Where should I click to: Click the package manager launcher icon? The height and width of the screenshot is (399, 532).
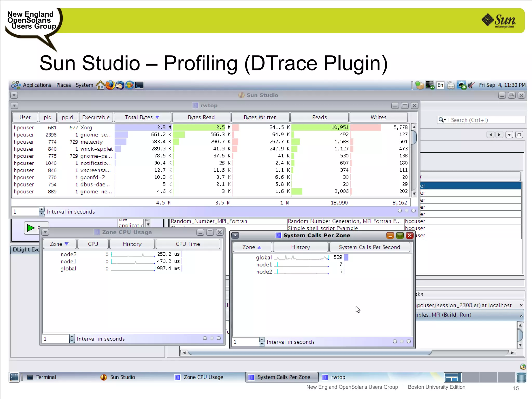pyautogui.click(x=130, y=85)
